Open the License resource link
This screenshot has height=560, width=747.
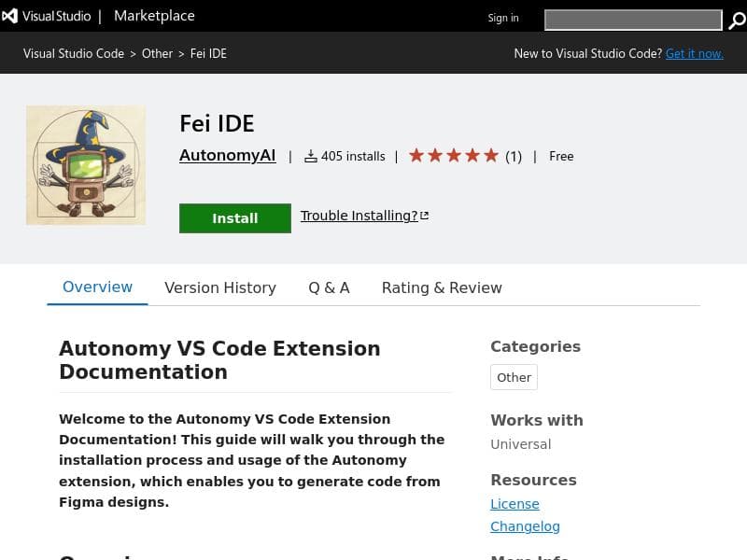(x=514, y=504)
